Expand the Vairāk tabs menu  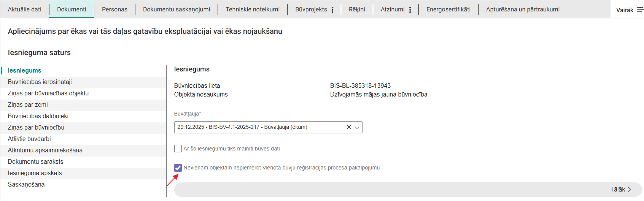(625, 10)
